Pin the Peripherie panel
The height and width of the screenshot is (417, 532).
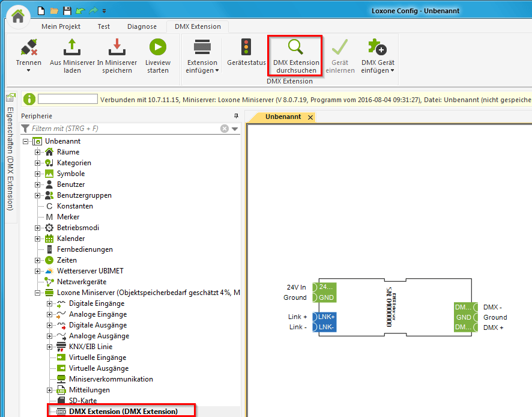point(236,115)
